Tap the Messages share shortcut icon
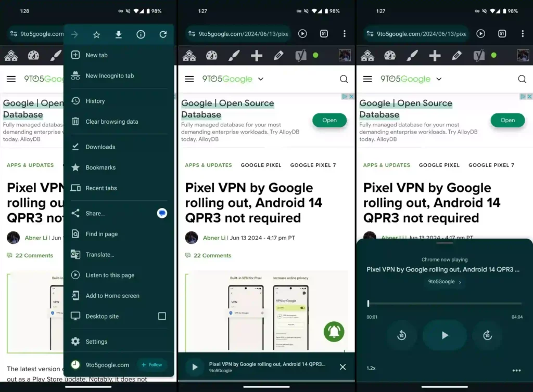The width and height of the screenshot is (533, 392). [162, 213]
